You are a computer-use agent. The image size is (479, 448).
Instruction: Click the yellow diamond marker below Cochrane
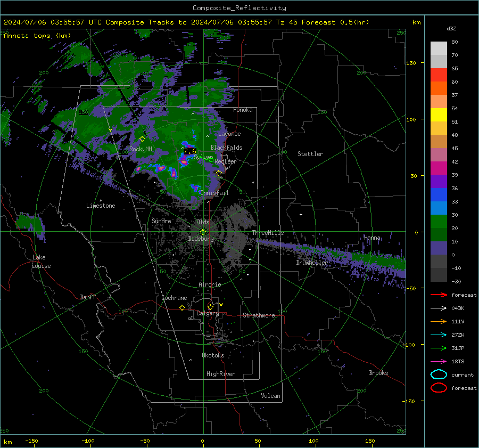point(182,307)
